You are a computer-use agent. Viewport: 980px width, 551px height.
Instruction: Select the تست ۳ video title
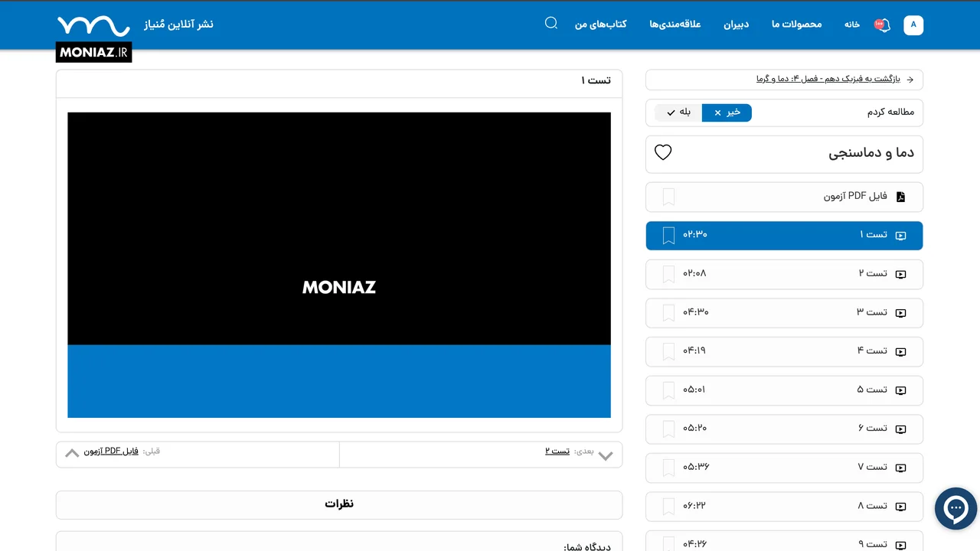point(872,312)
